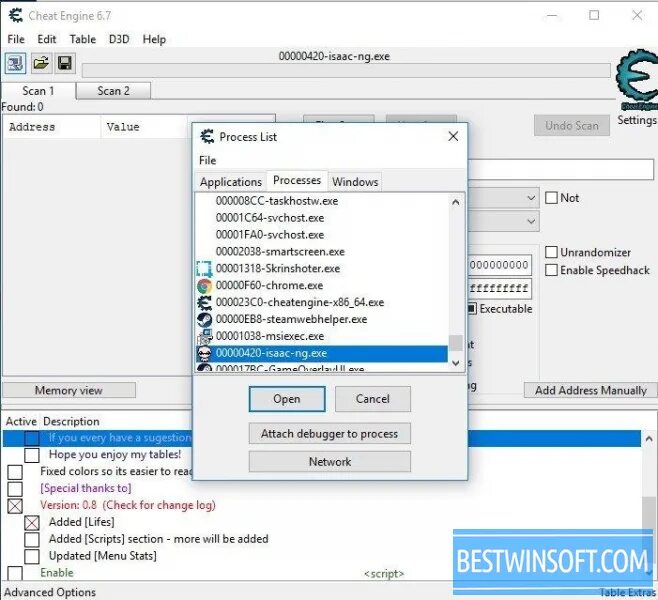Enable the Unrandomizer checkbox
The image size is (658, 600).
[551, 252]
